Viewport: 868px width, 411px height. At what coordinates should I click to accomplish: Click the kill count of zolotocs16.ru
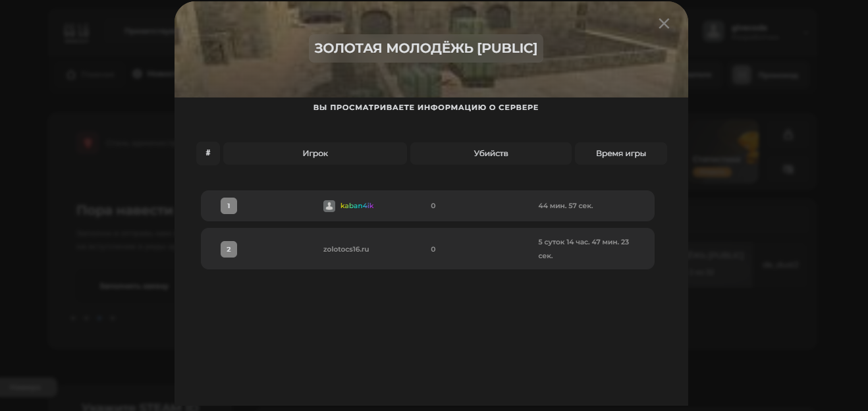pyautogui.click(x=433, y=250)
